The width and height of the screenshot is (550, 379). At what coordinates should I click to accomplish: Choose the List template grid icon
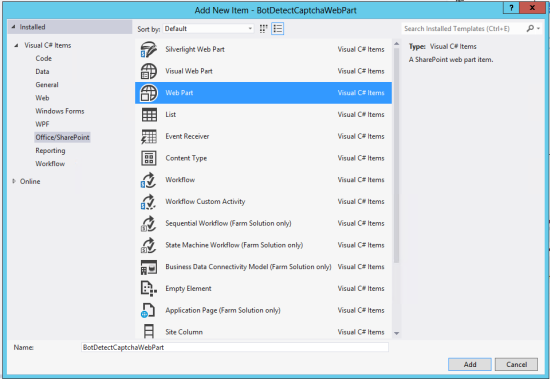(149, 115)
